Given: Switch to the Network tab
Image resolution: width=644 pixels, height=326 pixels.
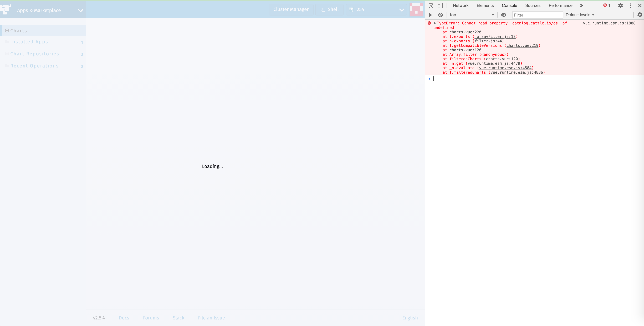Looking at the screenshot, I should (460, 5).
